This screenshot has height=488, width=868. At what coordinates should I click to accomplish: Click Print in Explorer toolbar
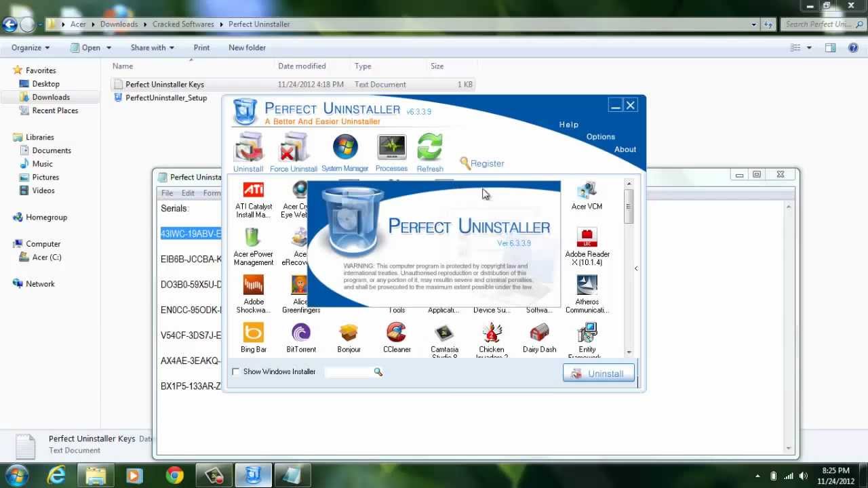(x=201, y=47)
